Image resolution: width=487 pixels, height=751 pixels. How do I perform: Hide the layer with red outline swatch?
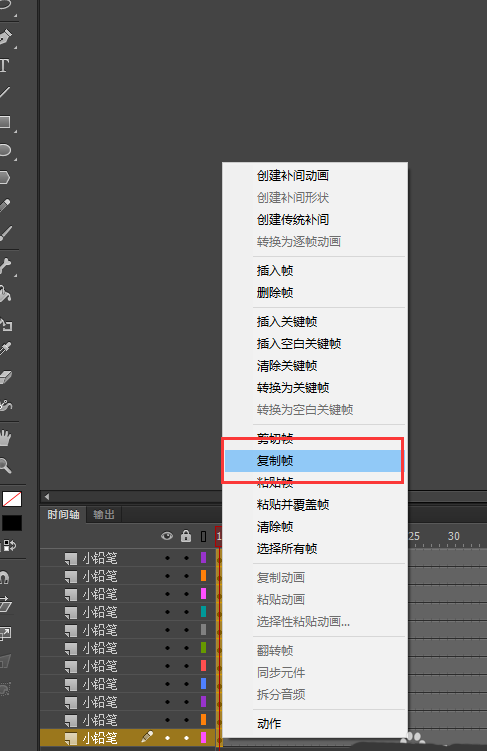167,666
